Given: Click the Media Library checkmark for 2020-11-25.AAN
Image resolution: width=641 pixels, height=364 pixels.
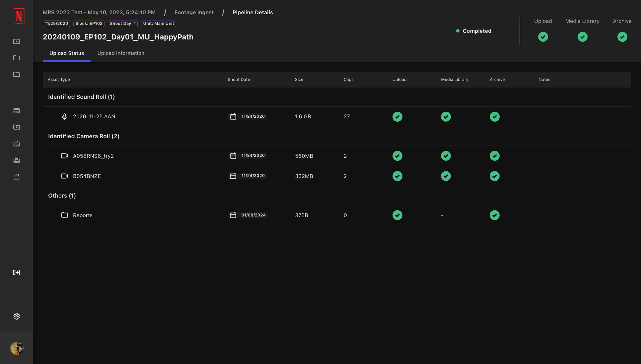Looking at the screenshot, I should click(446, 117).
